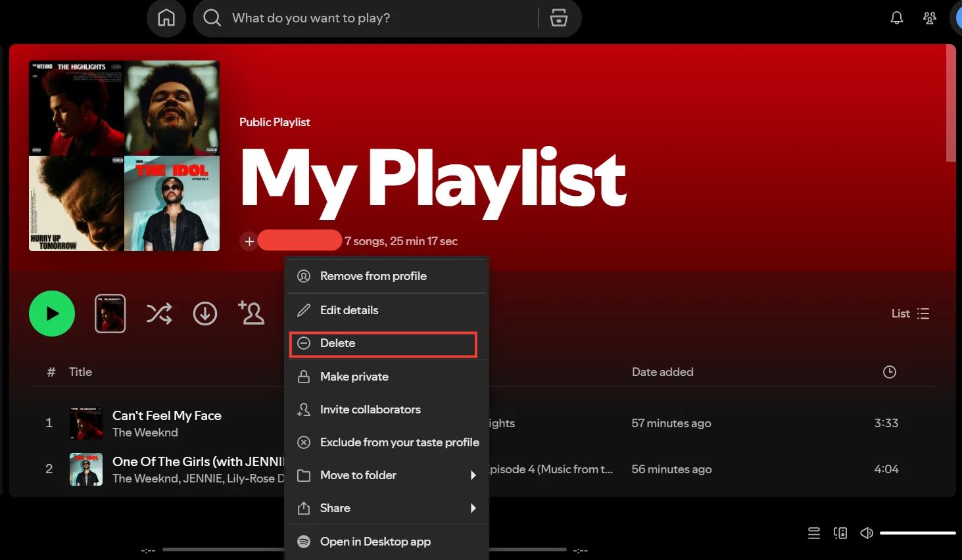
Task: Choose Edit details in the menu
Action: [x=349, y=310]
